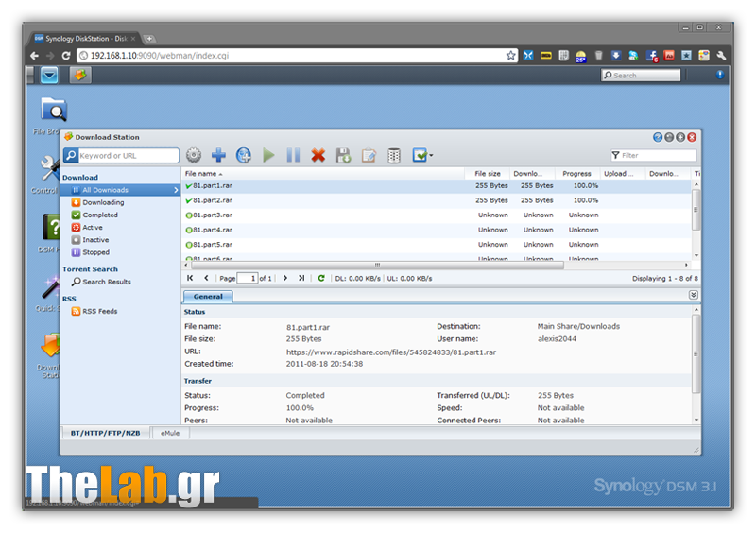Click the download list vertical scrollbar
756x533 pixels.
pyautogui.click(x=696, y=210)
